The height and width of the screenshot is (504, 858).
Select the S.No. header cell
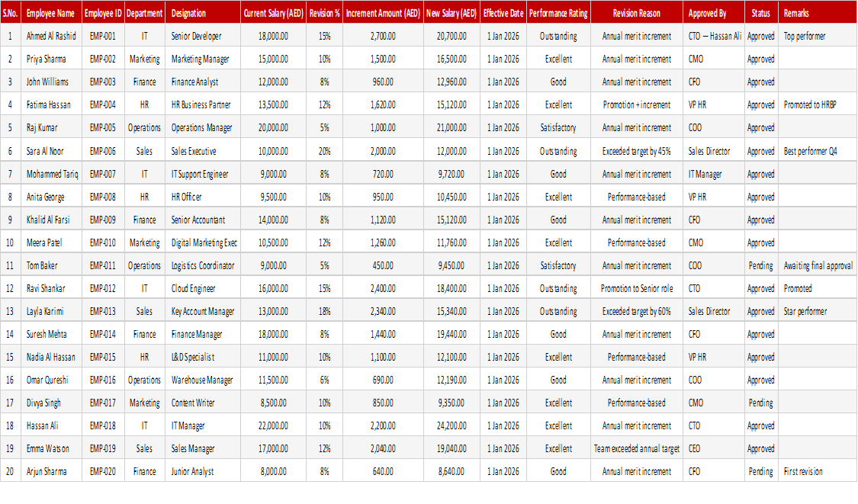coord(10,13)
